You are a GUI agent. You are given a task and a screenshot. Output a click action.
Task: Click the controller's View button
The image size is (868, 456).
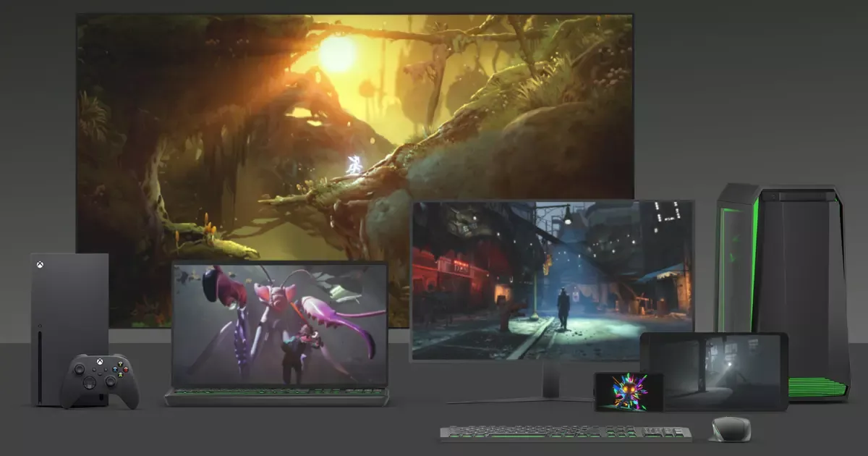click(x=94, y=370)
